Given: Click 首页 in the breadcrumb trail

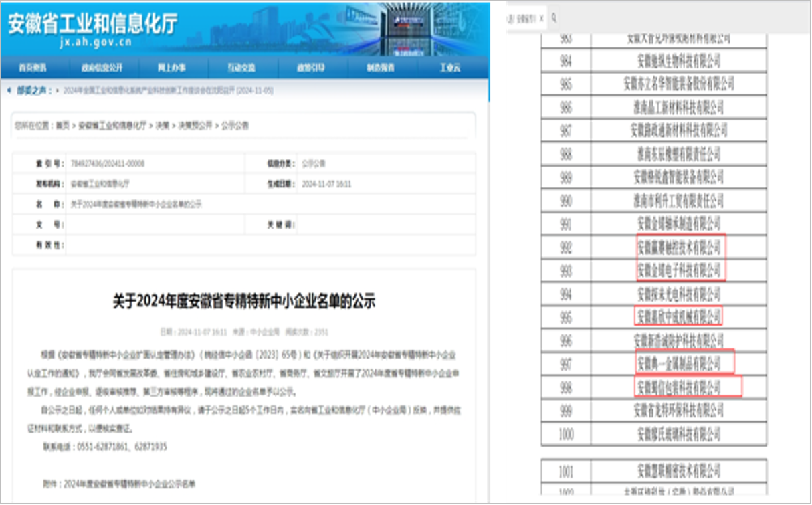Looking at the screenshot, I should [x=62, y=126].
